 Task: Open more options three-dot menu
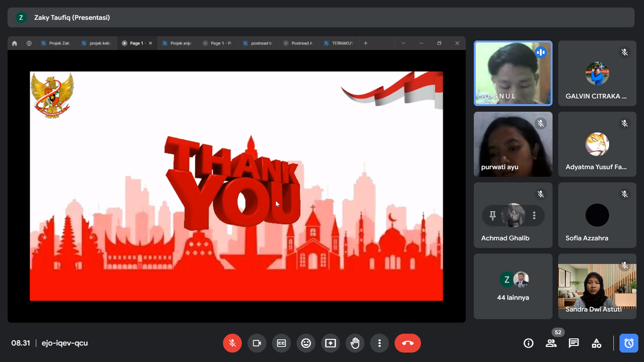click(x=380, y=343)
